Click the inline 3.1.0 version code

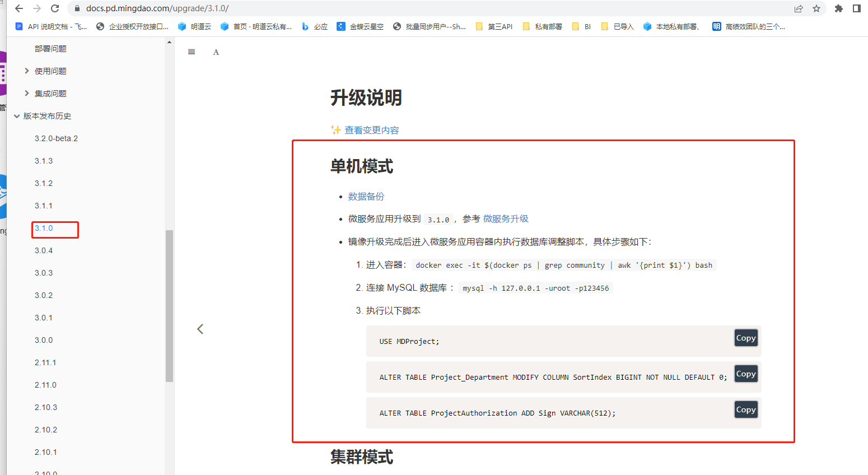(x=438, y=220)
